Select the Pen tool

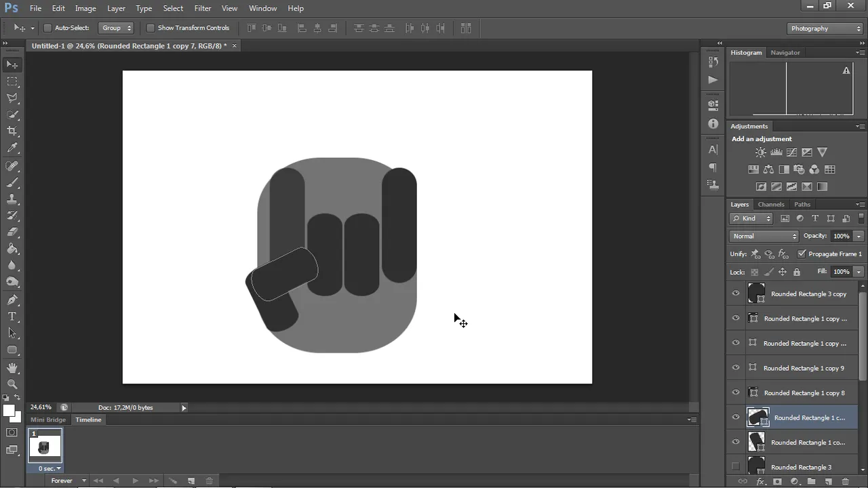pyautogui.click(x=12, y=300)
